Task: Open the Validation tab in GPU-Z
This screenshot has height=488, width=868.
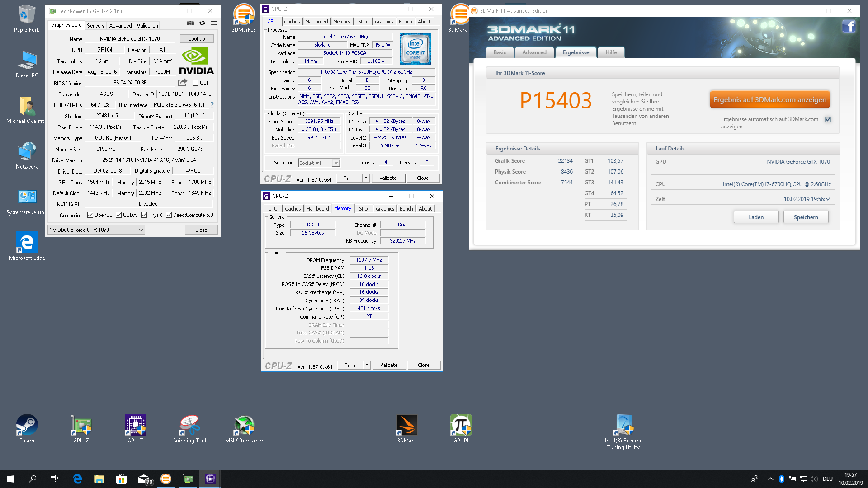Action: point(147,26)
